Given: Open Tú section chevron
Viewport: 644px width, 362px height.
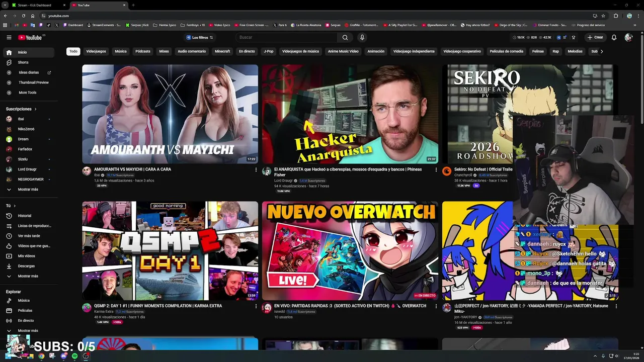Looking at the screenshot, I should pos(15,206).
